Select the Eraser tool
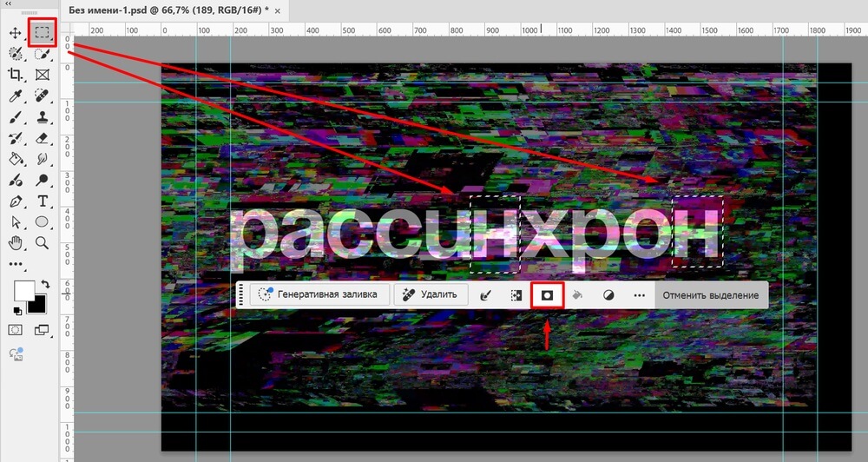The height and width of the screenshot is (462, 868). point(41,138)
